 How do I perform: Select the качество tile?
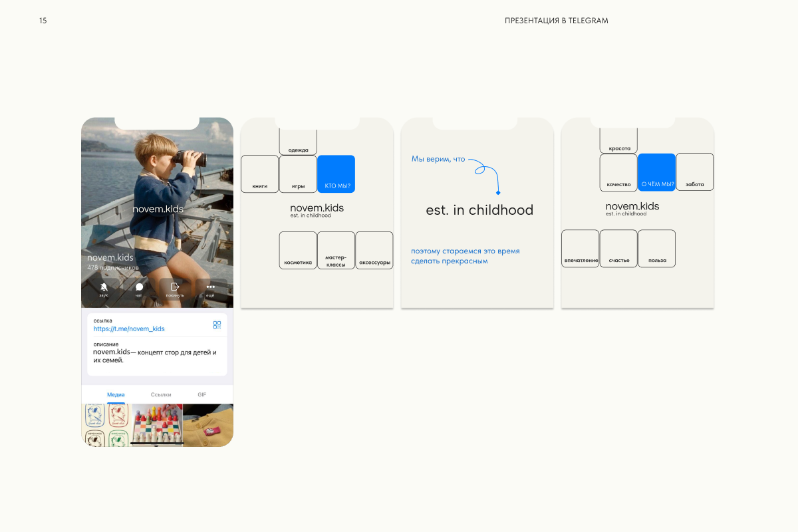point(618,172)
